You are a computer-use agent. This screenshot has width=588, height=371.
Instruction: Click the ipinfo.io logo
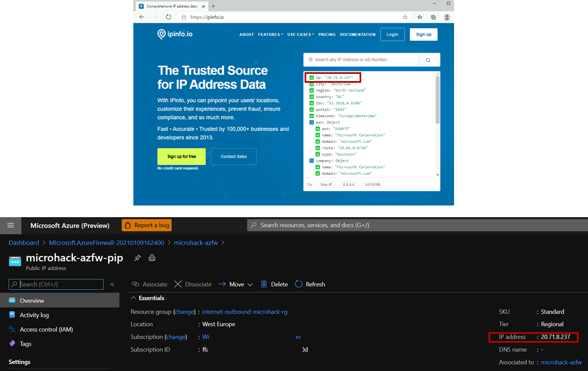pyautogui.click(x=175, y=34)
